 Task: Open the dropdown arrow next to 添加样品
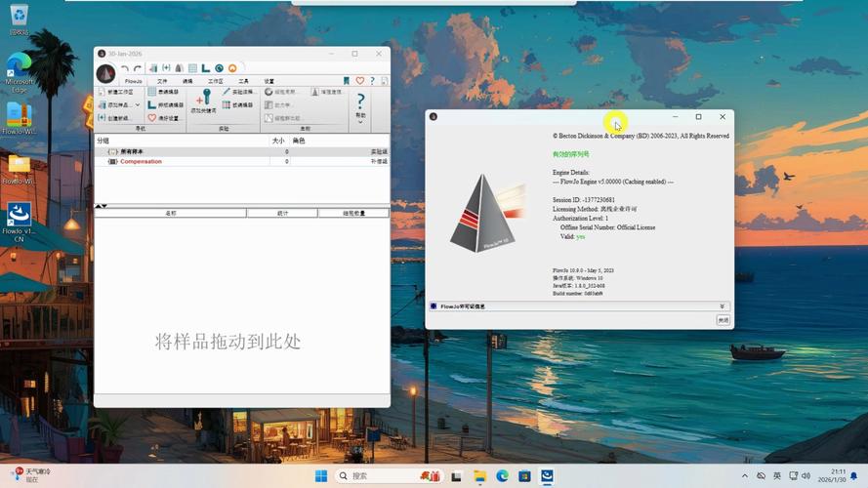point(138,104)
